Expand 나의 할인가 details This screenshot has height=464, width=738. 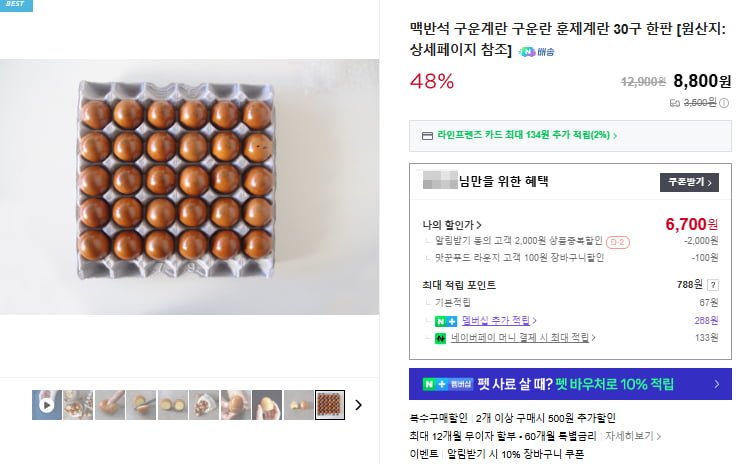coord(453,224)
